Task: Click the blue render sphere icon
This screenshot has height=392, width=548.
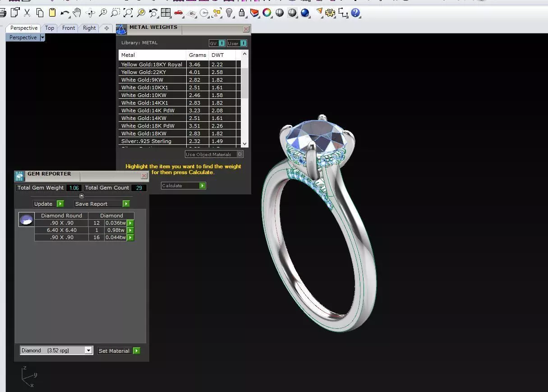Action: pyautogui.click(x=305, y=13)
